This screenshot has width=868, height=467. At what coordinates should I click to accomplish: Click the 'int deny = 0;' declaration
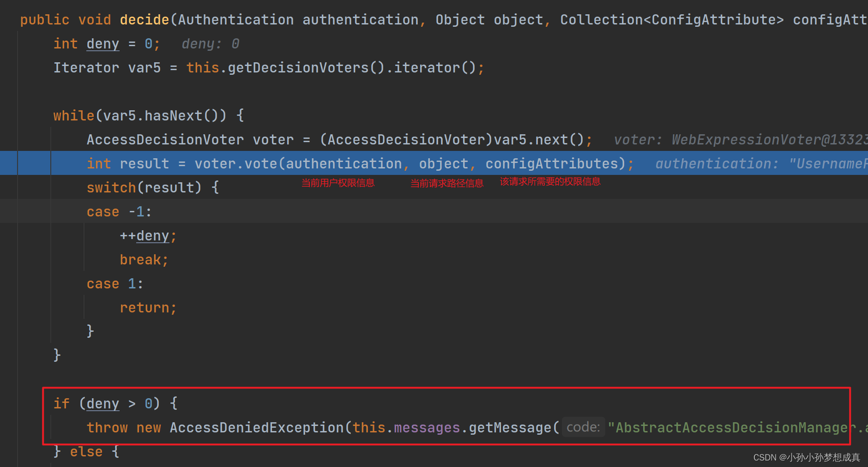coord(107,44)
